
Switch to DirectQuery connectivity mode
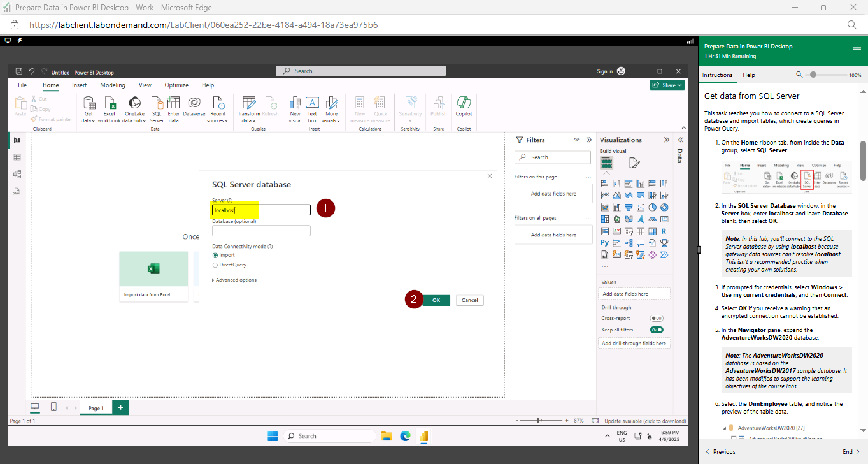215,265
